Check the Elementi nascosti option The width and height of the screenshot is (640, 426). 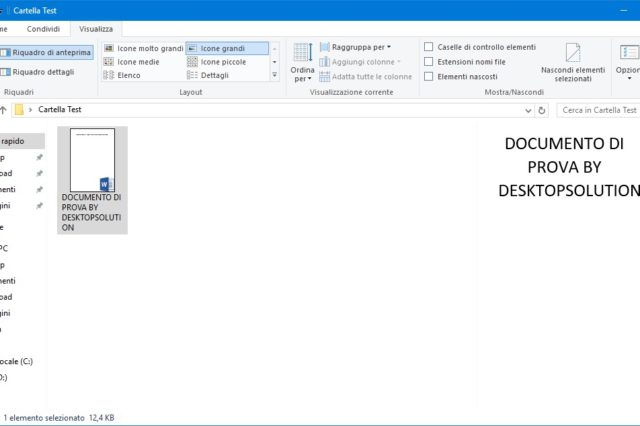click(x=429, y=76)
